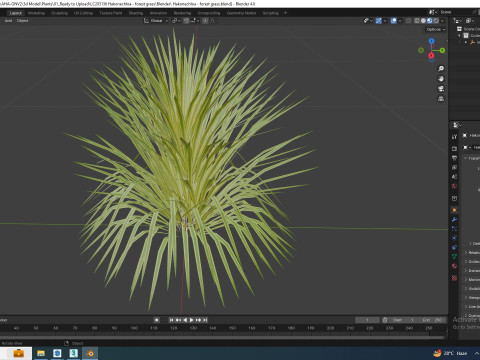Play the timeline animation

click(192, 320)
